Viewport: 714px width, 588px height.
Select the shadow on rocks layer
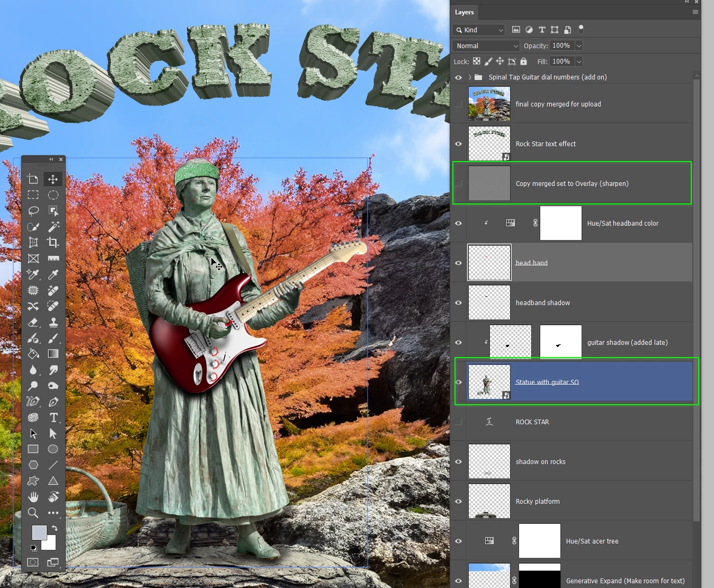coord(579,461)
